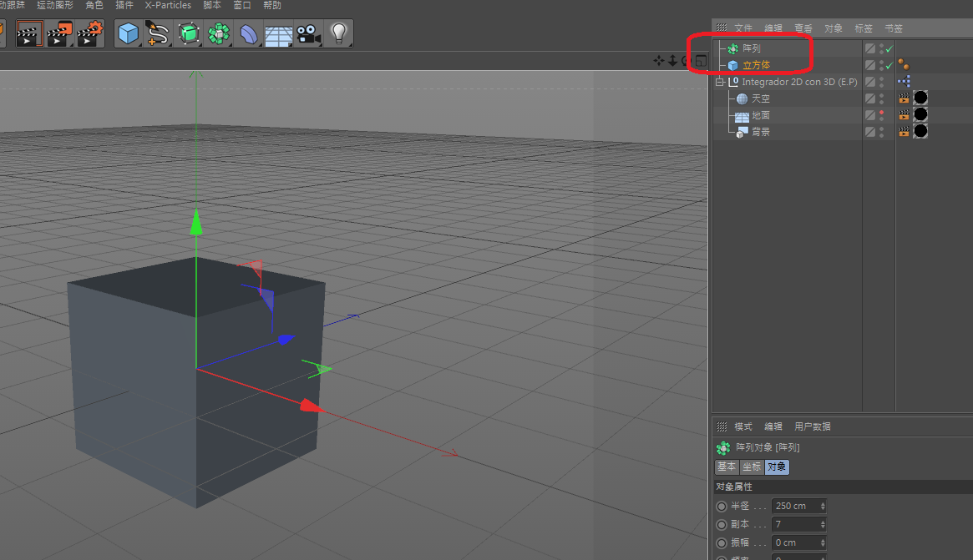This screenshot has height=560, width=973.
Task: Click the 振幅 value stepper arrows
Action: tap(823, 543)
